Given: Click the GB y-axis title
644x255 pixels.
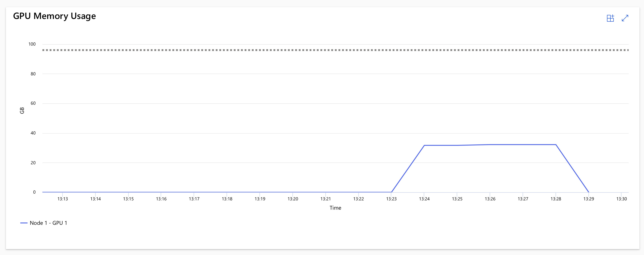Looking at the screenshot, I should (22, 111).
